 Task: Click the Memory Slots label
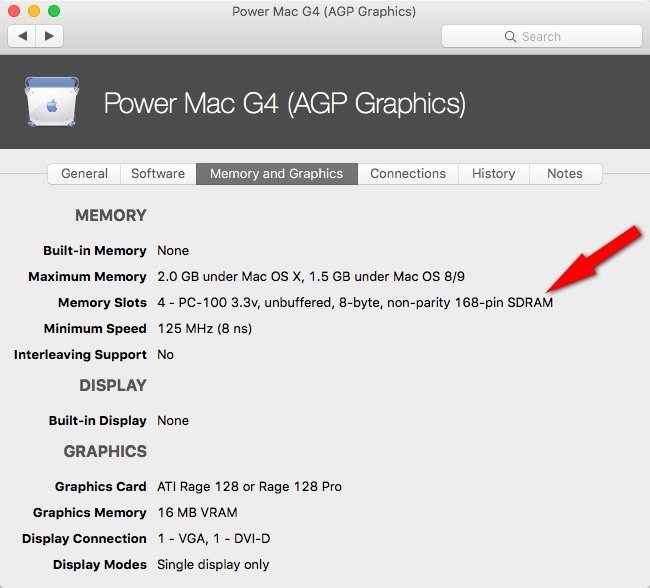click(102, 303)
